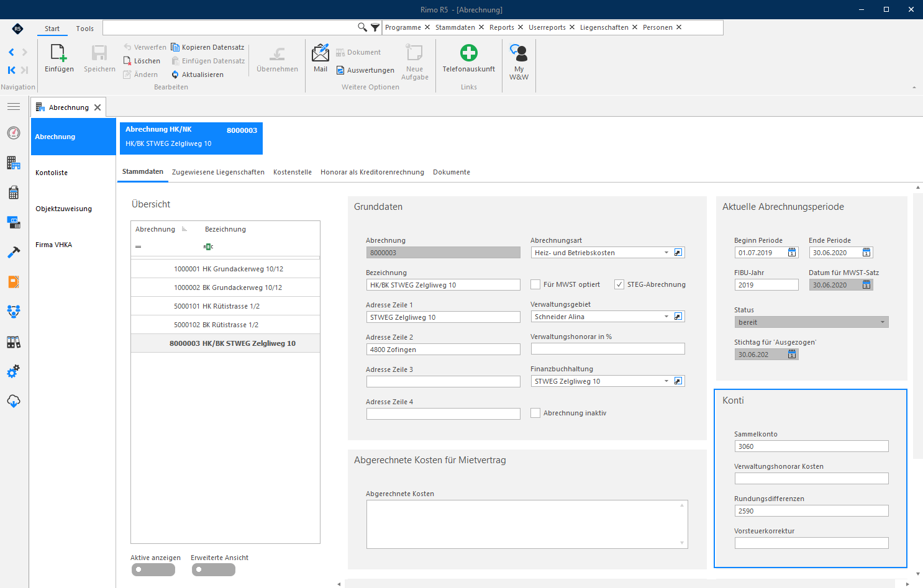Open the hammer tool sidebar icon
The height and width of the screenshot is (588, 923).
point(14,252)
